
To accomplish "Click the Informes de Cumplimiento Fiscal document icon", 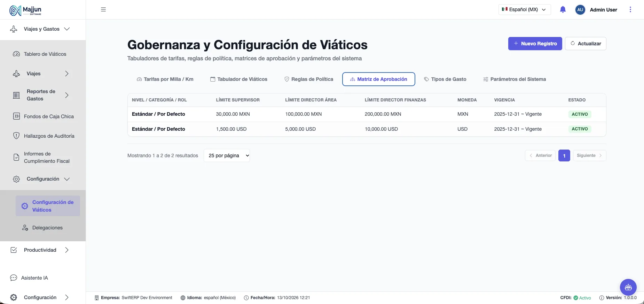I will [16, 157].
